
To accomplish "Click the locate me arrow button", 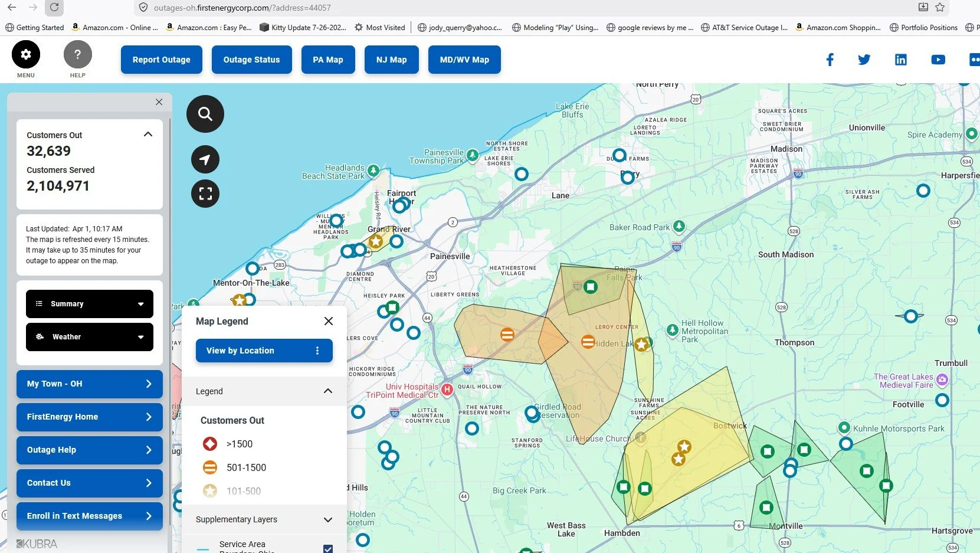I will pyautogui.click(x=205, y=159).
